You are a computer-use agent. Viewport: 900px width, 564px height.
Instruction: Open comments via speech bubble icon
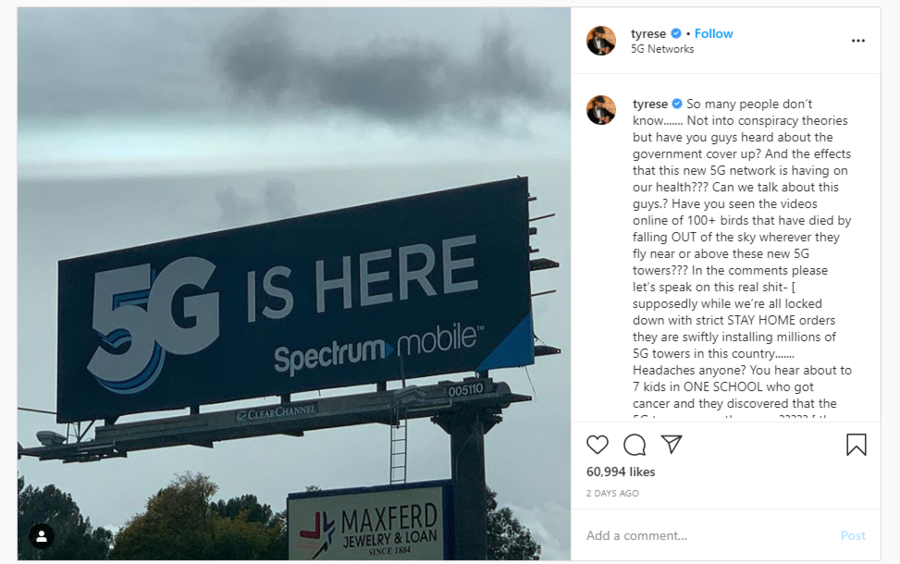click(634, 445)
